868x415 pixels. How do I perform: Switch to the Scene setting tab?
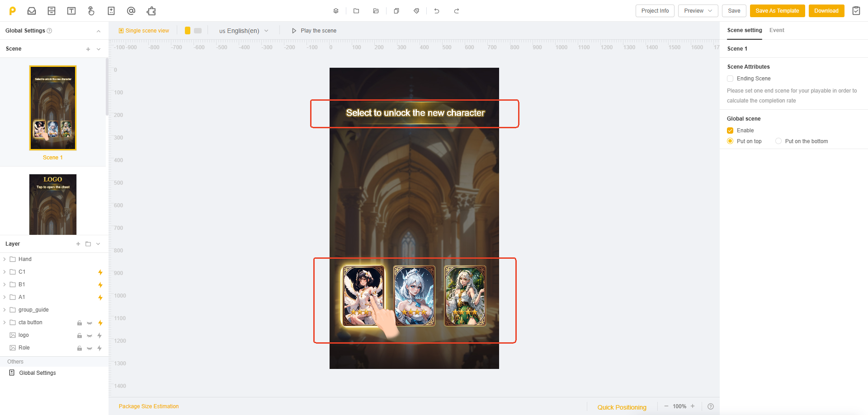[x=745, y=30]
